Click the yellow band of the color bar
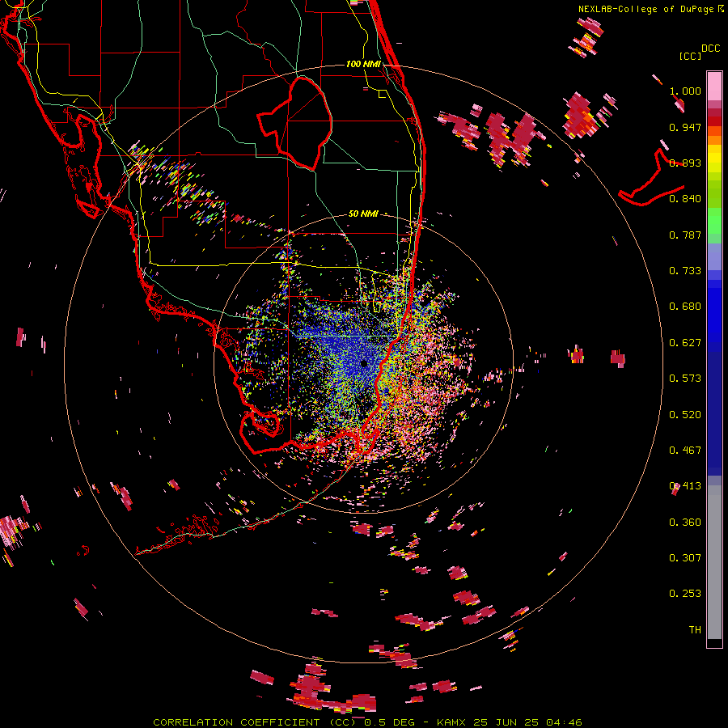728x728 pixels. [714, 159]
